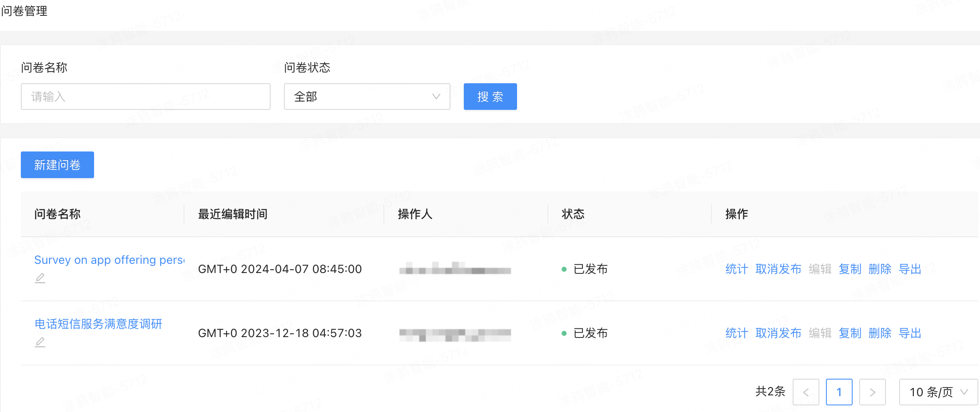
Task: Click the 问卷状态 filter label
Action: pyautogui.click(x=307, y=67)
